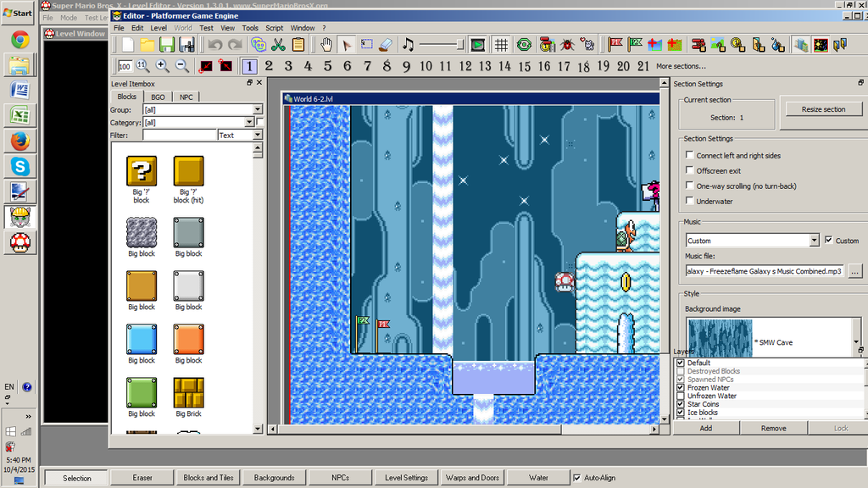Switch to the BGO tab
The height and width of the screenshot is (488, 868).
tap(158, 97)
